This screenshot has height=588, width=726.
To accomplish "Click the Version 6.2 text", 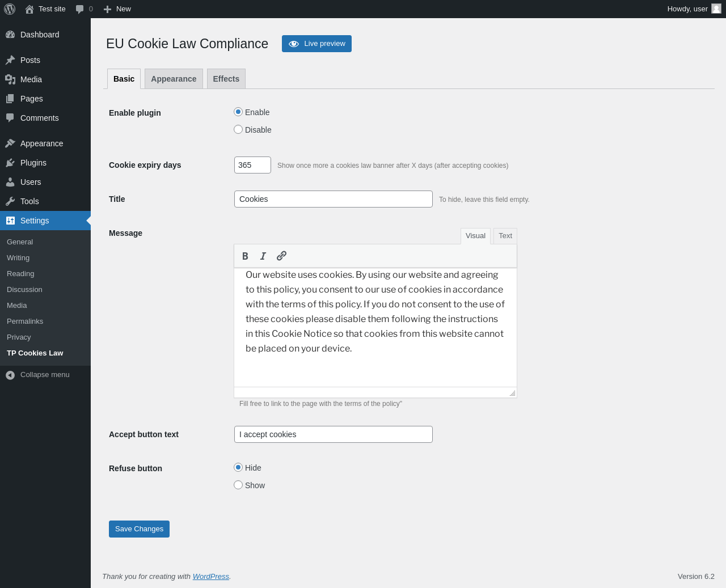I will tap(696, 576).
